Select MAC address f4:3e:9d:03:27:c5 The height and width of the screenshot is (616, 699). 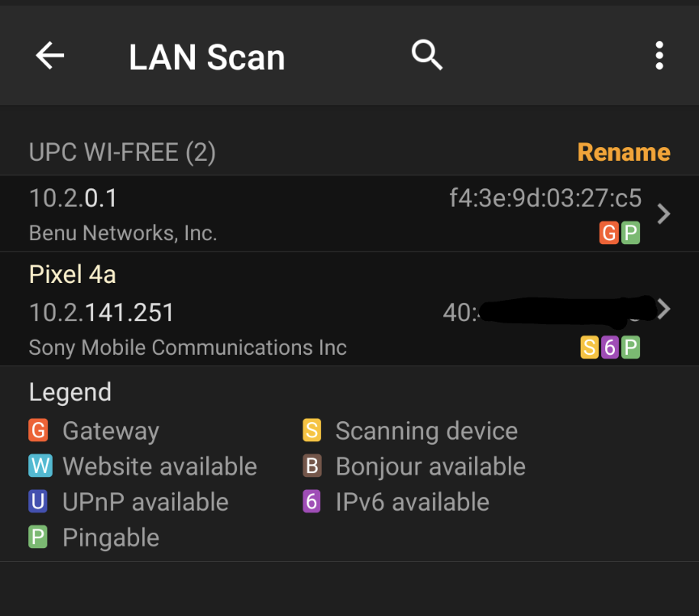(x=545, y=198)
